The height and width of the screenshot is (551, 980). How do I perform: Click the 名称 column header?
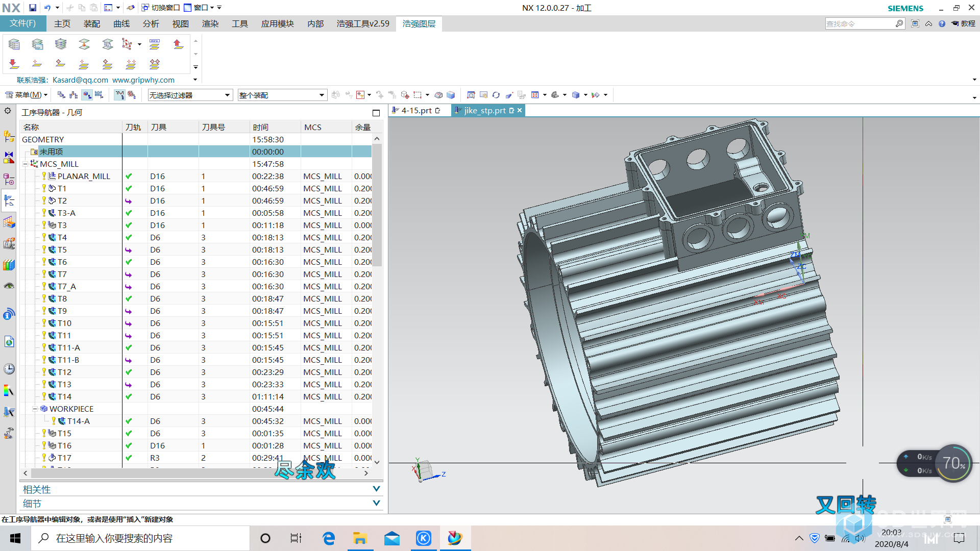(71, 127)
